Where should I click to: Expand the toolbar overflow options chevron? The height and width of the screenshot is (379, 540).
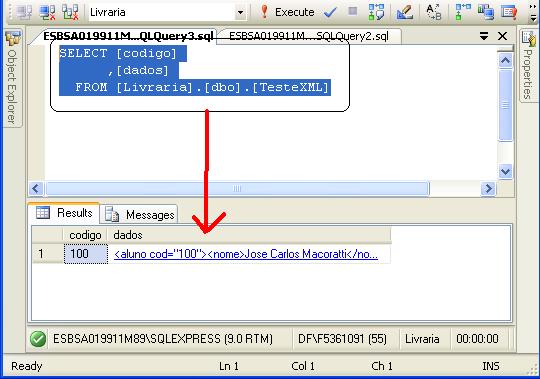coord(533,12)
